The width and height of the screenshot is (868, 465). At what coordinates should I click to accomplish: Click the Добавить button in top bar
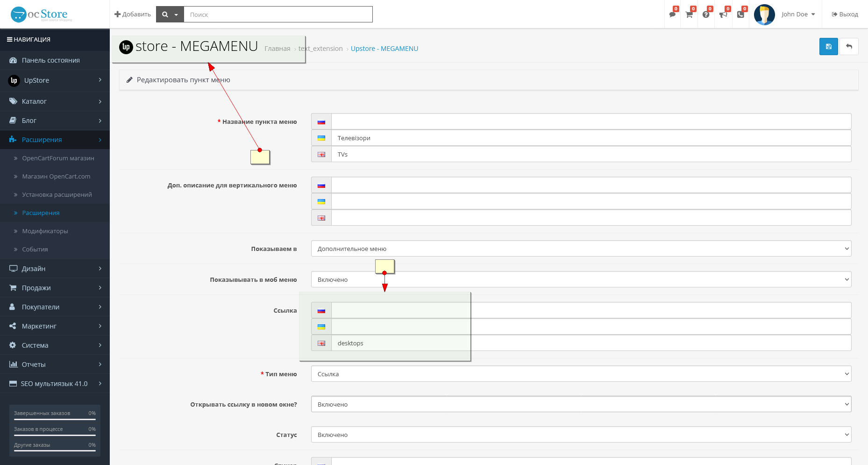133,14
